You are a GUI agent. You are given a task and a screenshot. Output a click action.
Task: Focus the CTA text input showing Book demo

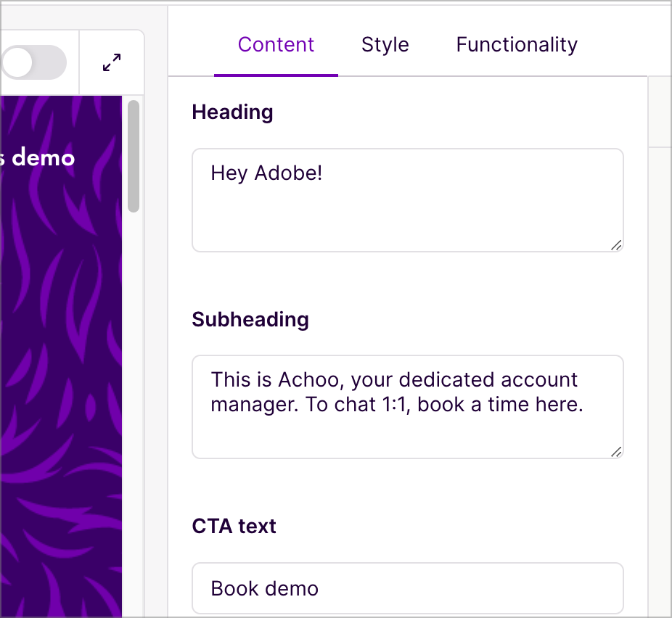tap(408, 588)
